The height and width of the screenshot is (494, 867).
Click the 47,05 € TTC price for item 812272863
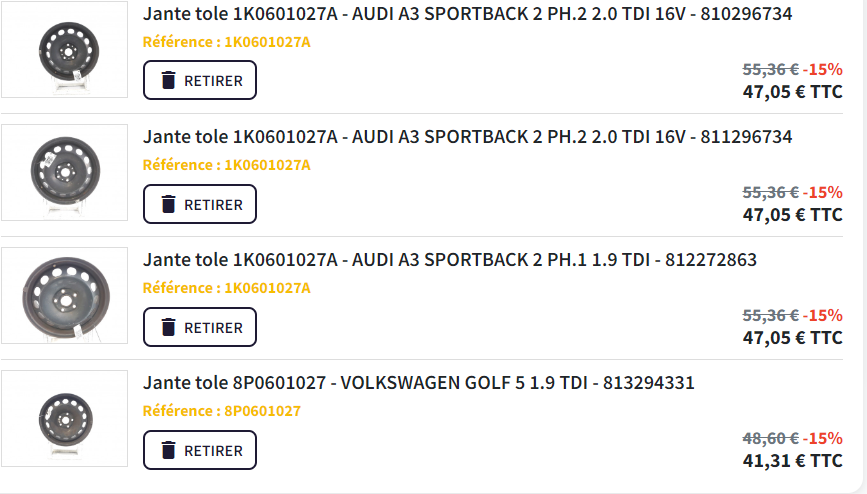pyautogui.click(x=792, y=338)
